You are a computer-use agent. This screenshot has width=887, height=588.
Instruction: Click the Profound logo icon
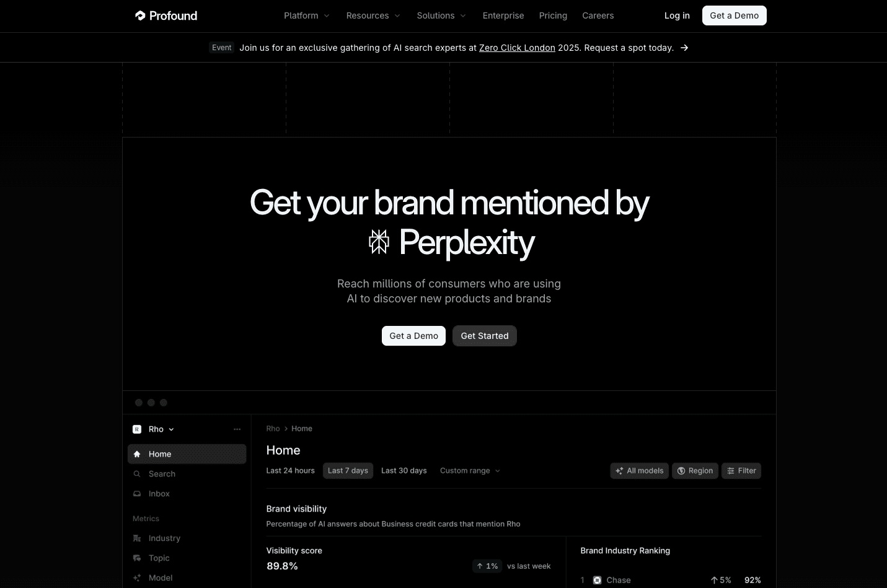[140, 15]
